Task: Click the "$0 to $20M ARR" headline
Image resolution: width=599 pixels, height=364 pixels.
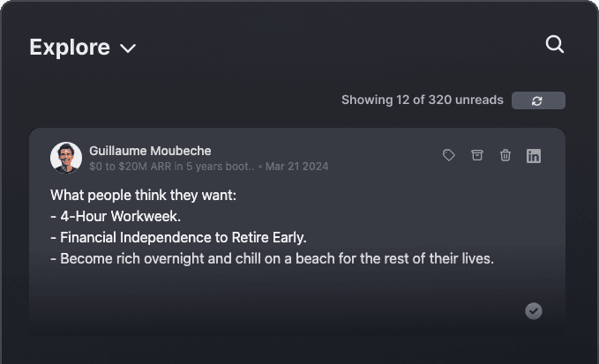Action: click(171, 166)
